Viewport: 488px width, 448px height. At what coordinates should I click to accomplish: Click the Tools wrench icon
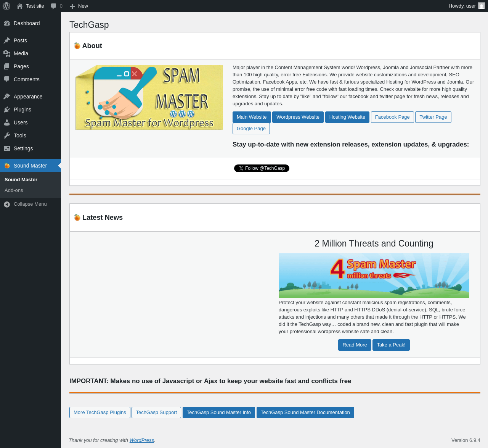[x=7, y=135]
